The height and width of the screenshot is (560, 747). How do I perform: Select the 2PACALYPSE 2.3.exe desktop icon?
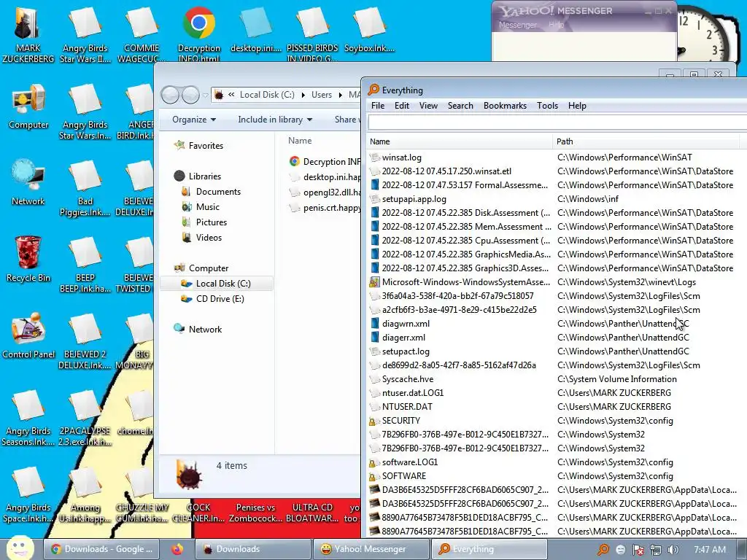85,418
